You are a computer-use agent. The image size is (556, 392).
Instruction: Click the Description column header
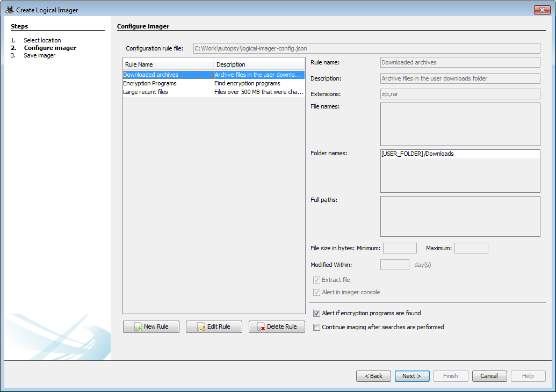pos(259,64)
